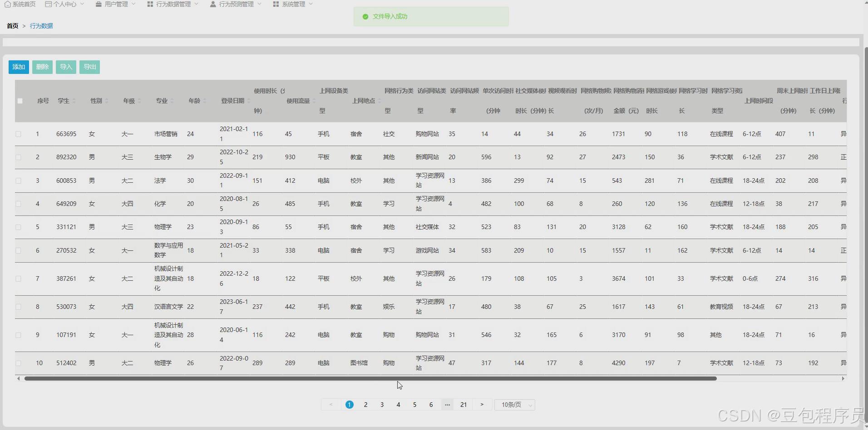Sort by the 使用流量 column sort arrows
Viewport: 868px width, 430px height.
click(x=314, y=101)
